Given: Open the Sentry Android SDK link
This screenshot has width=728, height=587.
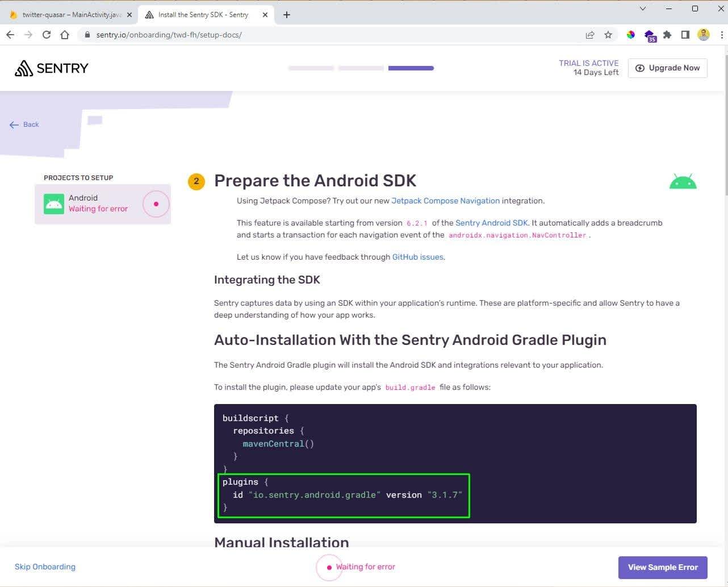Looking at the screenshot, I should (492, 223).
